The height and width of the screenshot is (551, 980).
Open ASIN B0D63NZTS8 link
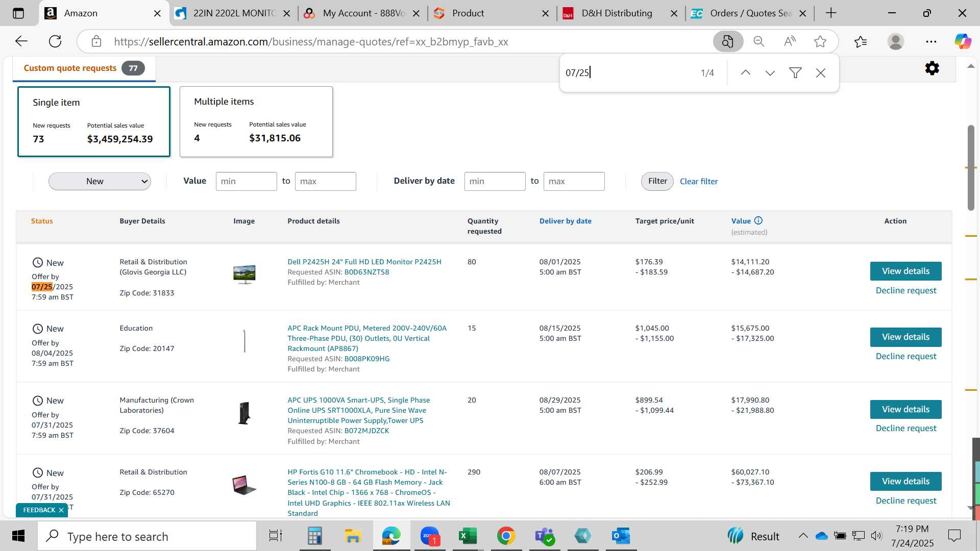point(366,272)
